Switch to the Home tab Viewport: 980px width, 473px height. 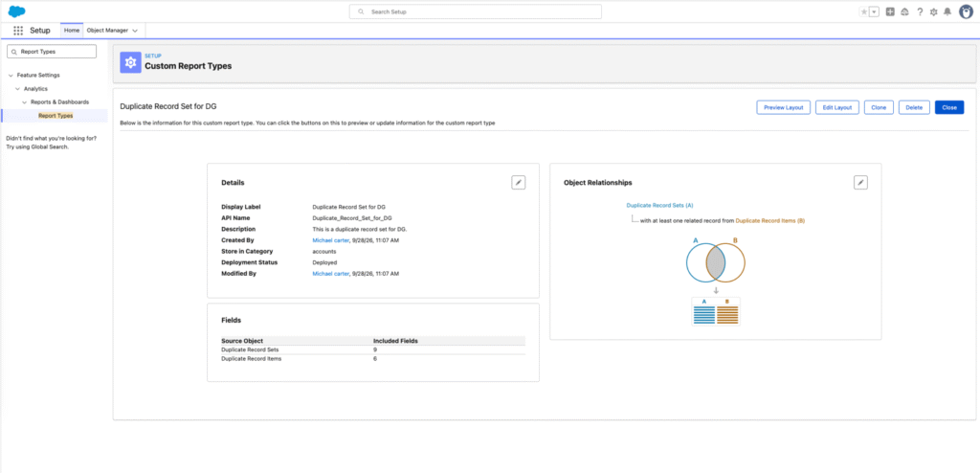tap(72, 30)
